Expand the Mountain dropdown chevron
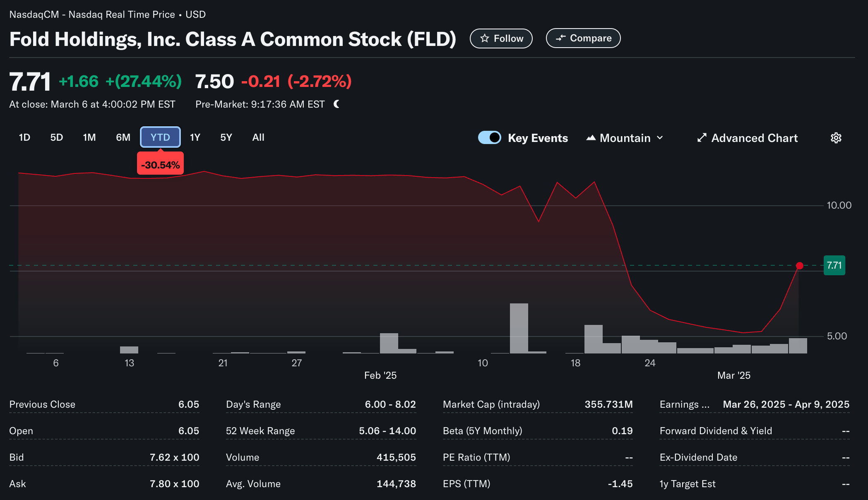Viewport: 868px width, 500px height. click(x=660, y=138)
